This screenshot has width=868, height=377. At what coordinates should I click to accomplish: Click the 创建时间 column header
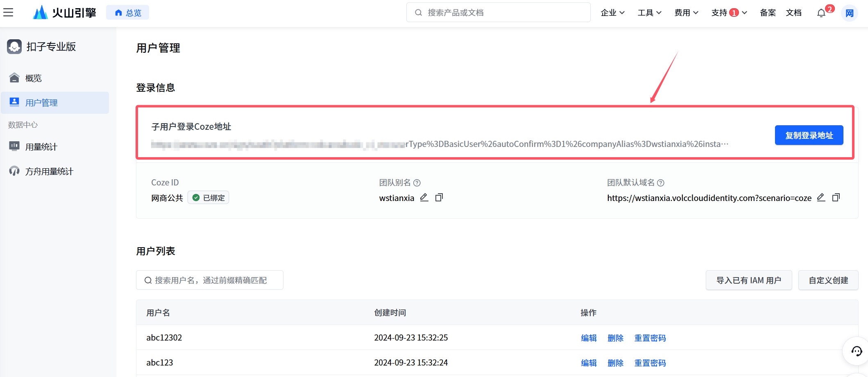pos(390,313)
